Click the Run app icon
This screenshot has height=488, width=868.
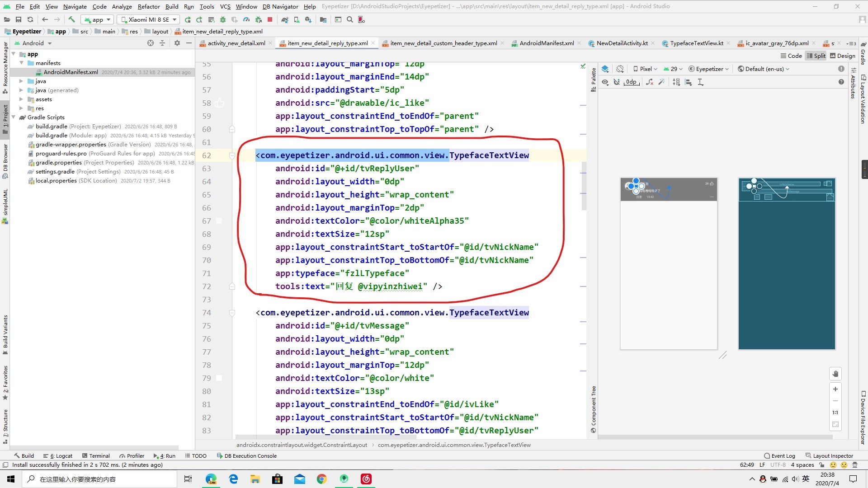(188, 19)
